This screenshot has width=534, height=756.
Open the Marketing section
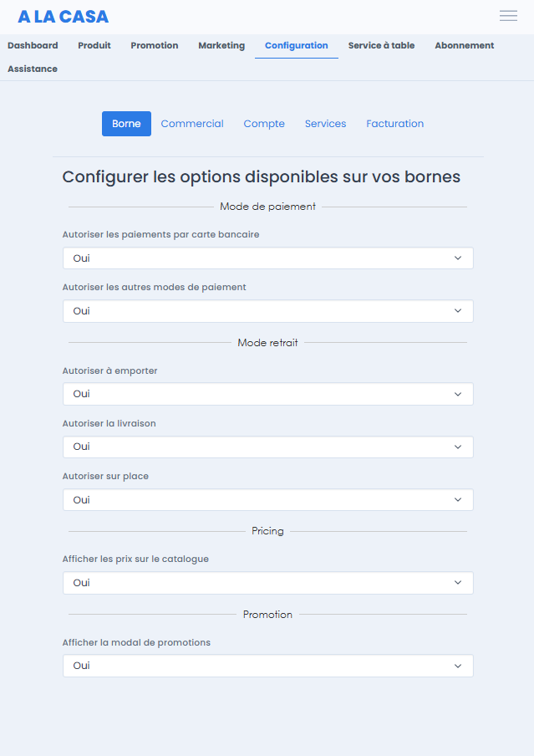pos(221,45)
